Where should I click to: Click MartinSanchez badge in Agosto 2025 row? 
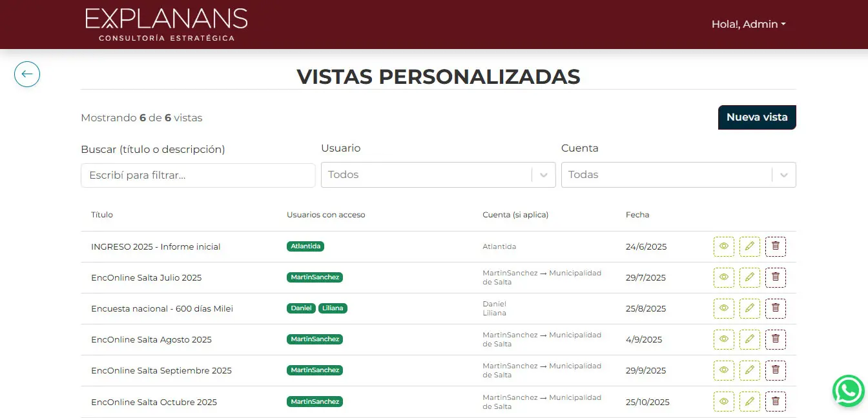315,339
